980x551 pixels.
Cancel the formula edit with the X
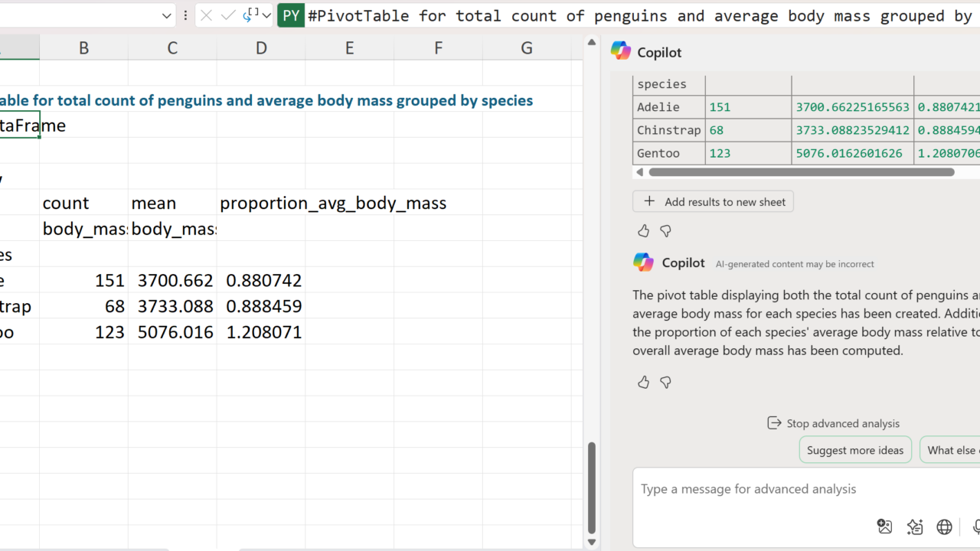[x=207, y=15]
